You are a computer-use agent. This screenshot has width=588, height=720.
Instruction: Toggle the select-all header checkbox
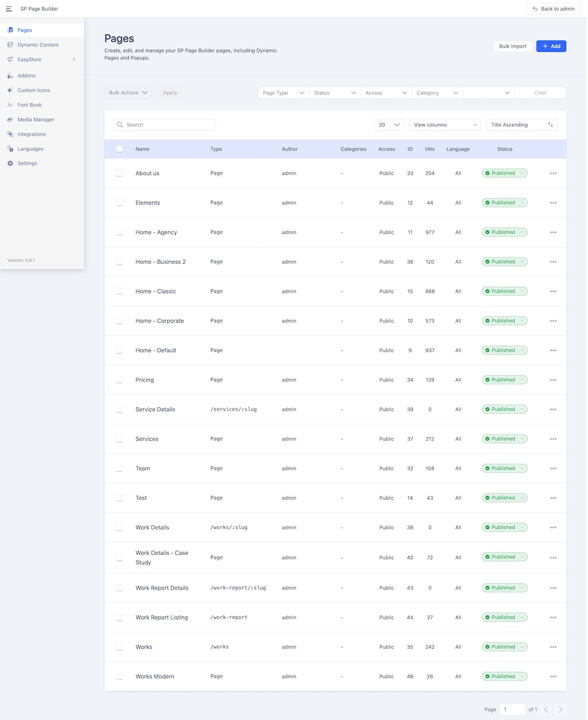click(119, 149)
